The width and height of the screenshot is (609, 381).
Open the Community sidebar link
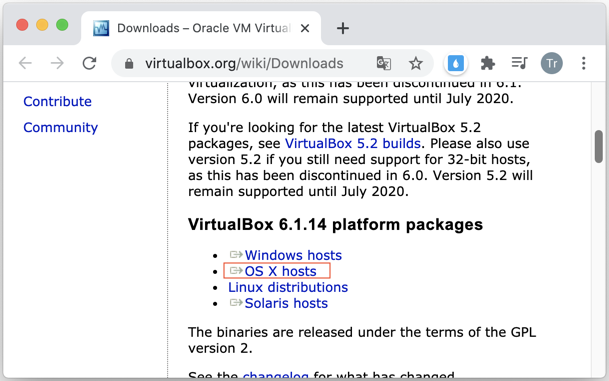(61, 127)
